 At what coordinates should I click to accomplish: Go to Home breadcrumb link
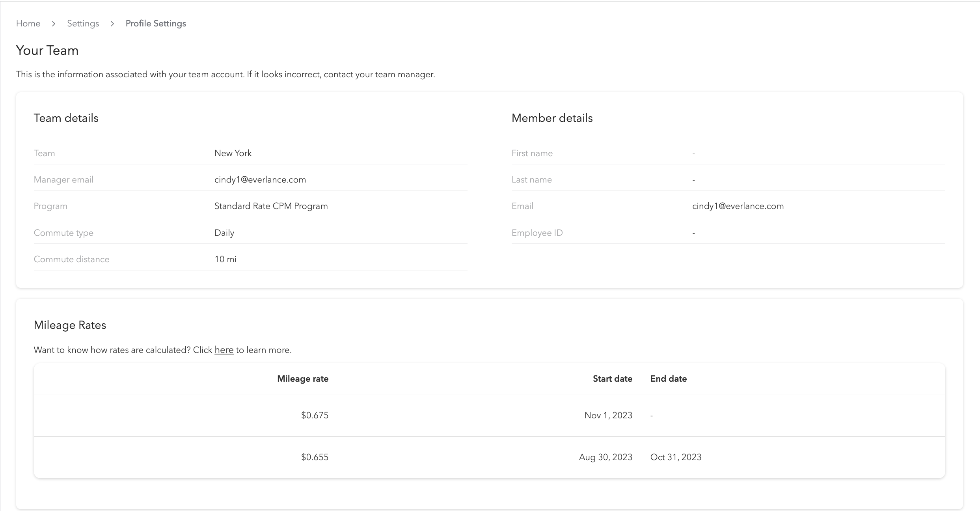(28, 24)
